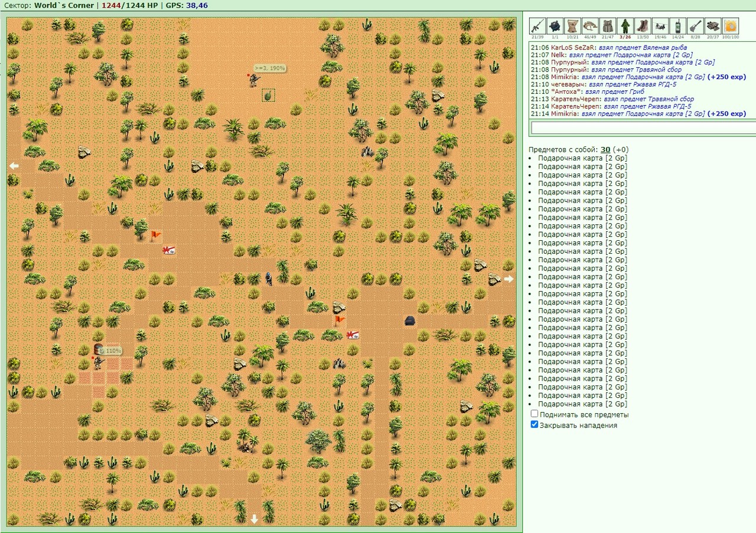Image resolution: width=756 pixels, height=533 pixels.
Task: Open the carried items count link 30
Action: pos(605,150)
